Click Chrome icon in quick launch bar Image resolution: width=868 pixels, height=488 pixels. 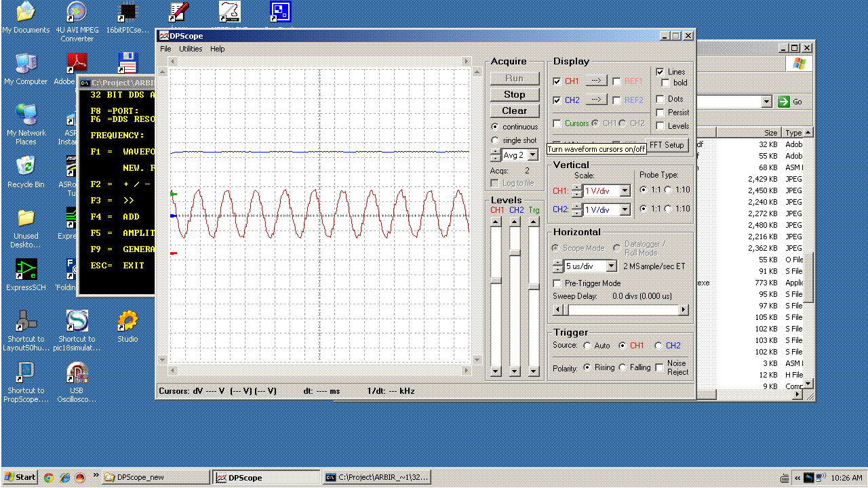(x=49, y=477)
